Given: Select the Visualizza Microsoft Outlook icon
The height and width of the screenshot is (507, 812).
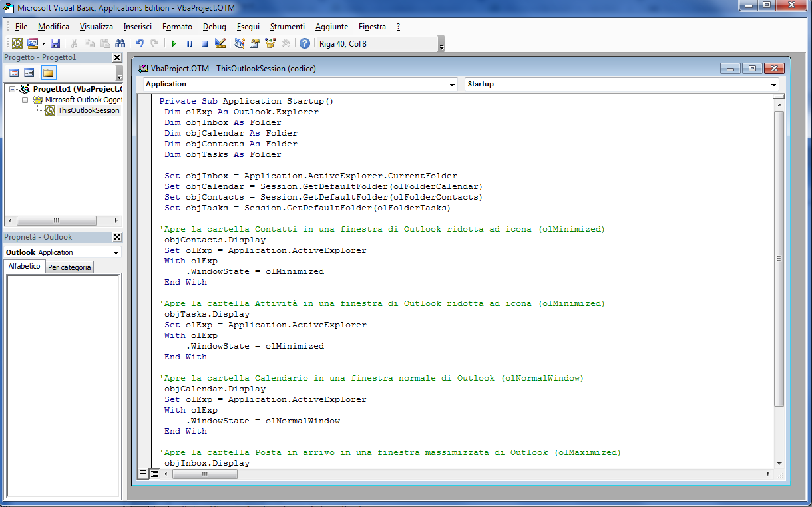Looking at the screenshot, I should tap(18, 42).
